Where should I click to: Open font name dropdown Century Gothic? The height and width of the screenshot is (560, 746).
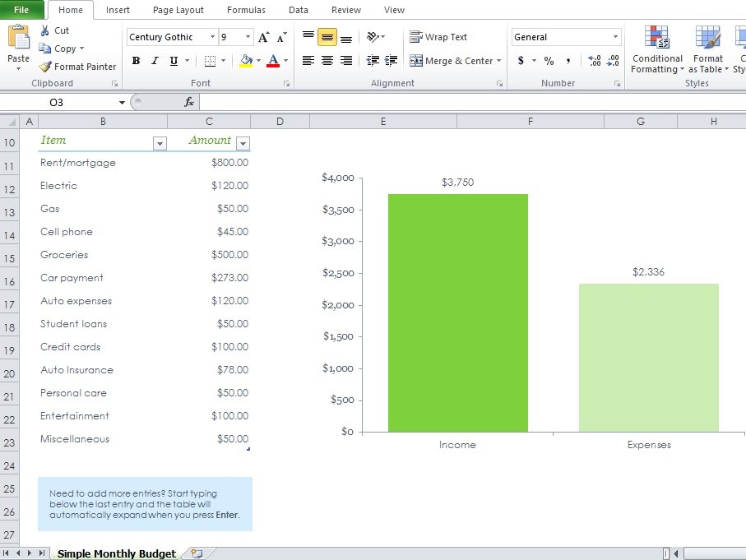coord(213,37)
